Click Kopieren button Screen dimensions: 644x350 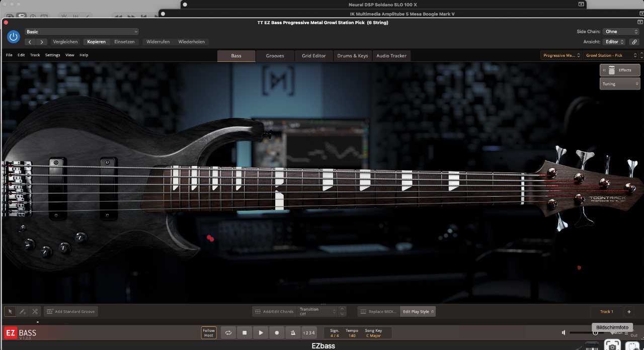pos(97,42)
